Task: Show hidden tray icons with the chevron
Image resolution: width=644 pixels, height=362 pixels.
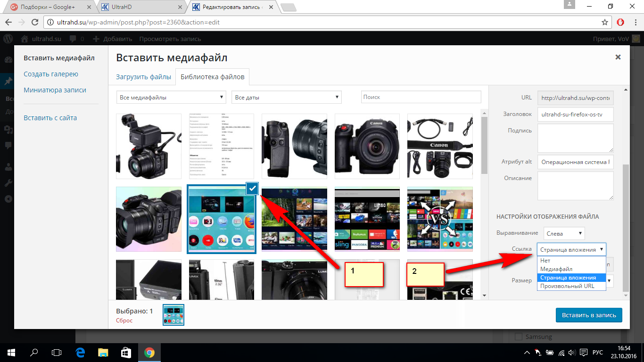Action: 527,352
